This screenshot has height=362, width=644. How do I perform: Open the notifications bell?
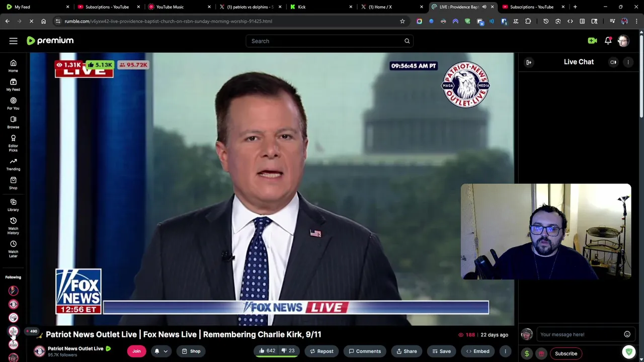point(608,41)
